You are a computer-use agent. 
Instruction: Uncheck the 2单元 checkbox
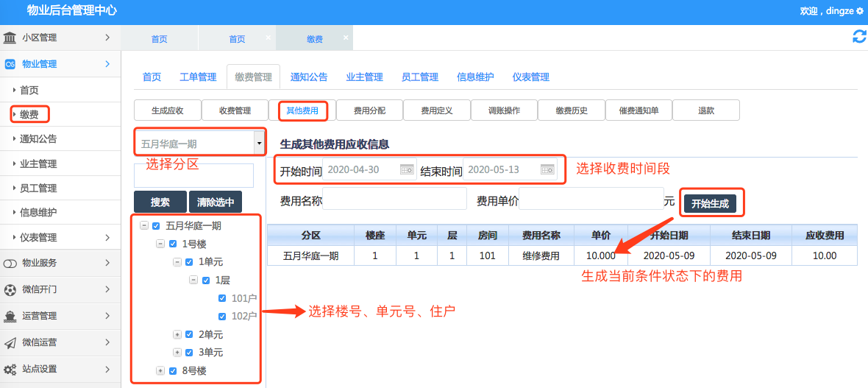point(189,335)
